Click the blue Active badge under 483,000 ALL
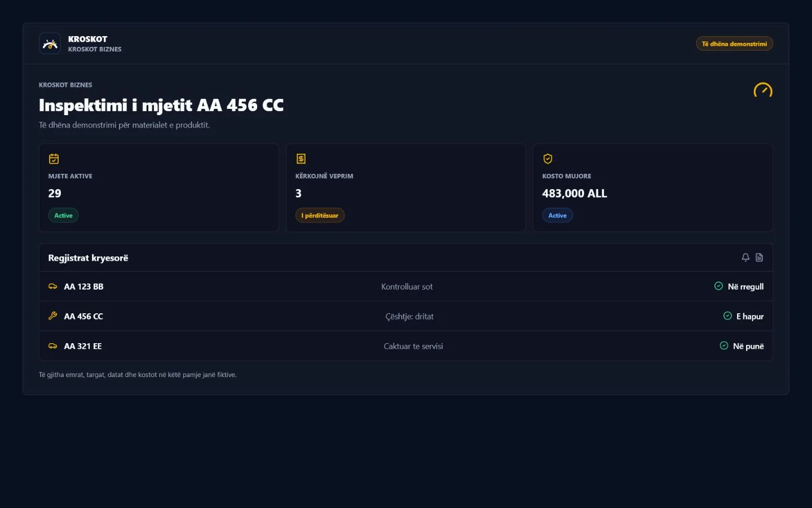The image size is (812, 508). [558, 216]
